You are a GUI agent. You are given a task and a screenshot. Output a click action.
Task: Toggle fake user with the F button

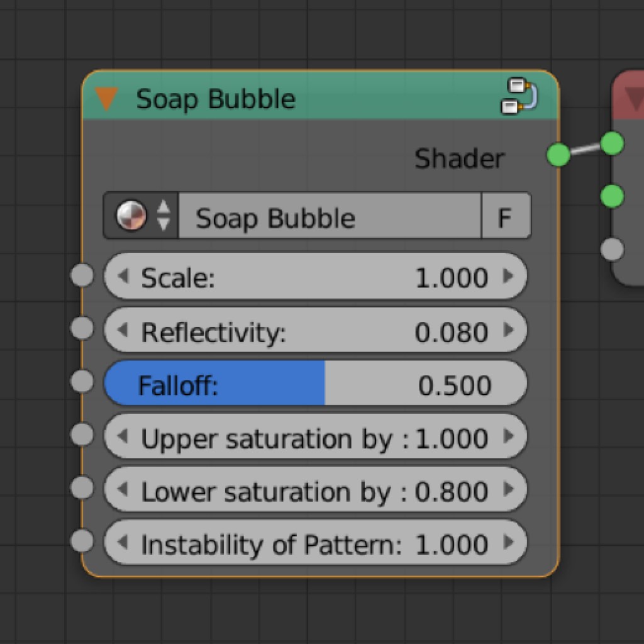tap(506, 216)
